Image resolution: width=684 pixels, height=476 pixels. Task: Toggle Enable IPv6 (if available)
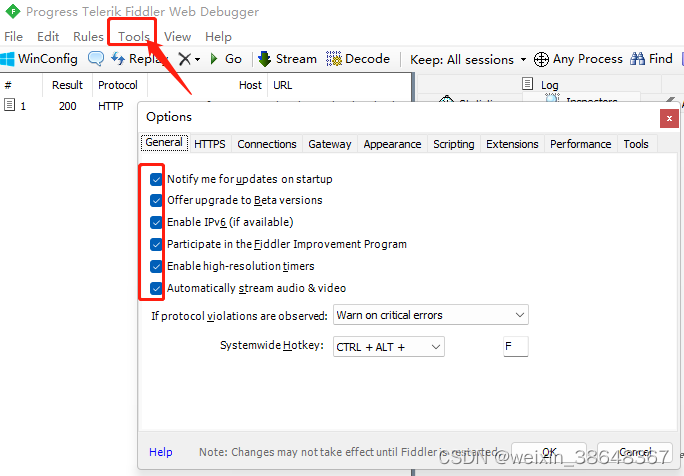[x=156, y=223]
